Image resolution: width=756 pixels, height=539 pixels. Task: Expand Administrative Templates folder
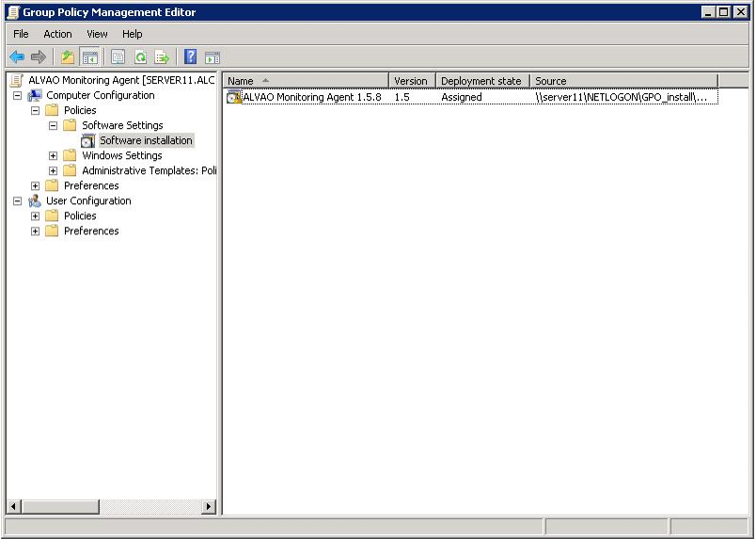pos(54,171)
